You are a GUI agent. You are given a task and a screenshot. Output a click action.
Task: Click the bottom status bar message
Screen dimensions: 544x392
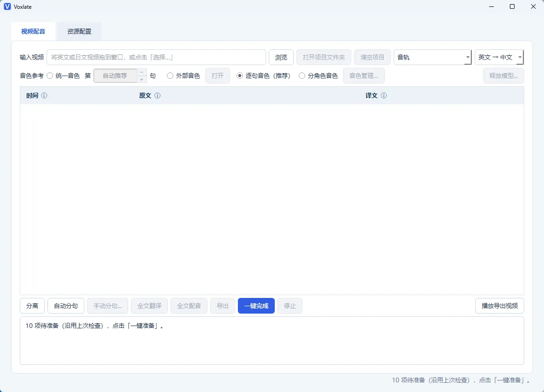(x=461, y=380)
